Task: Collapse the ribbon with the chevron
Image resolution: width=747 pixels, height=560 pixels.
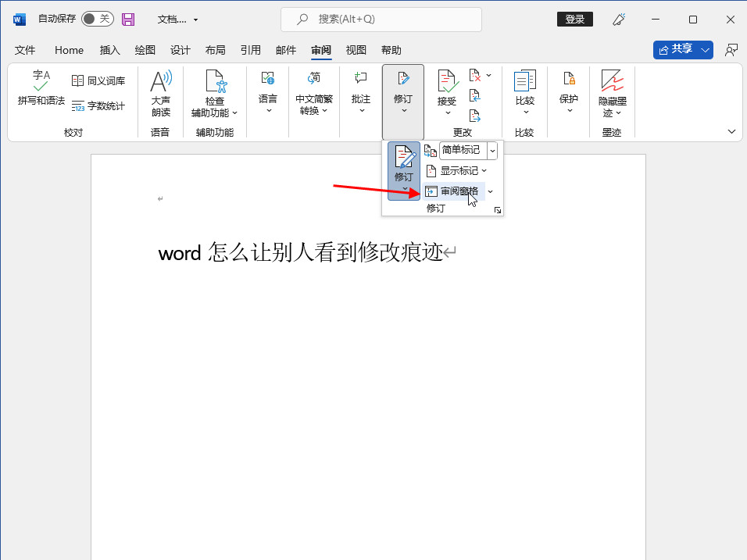Action: pyautogui.click(x=731, y=131)
